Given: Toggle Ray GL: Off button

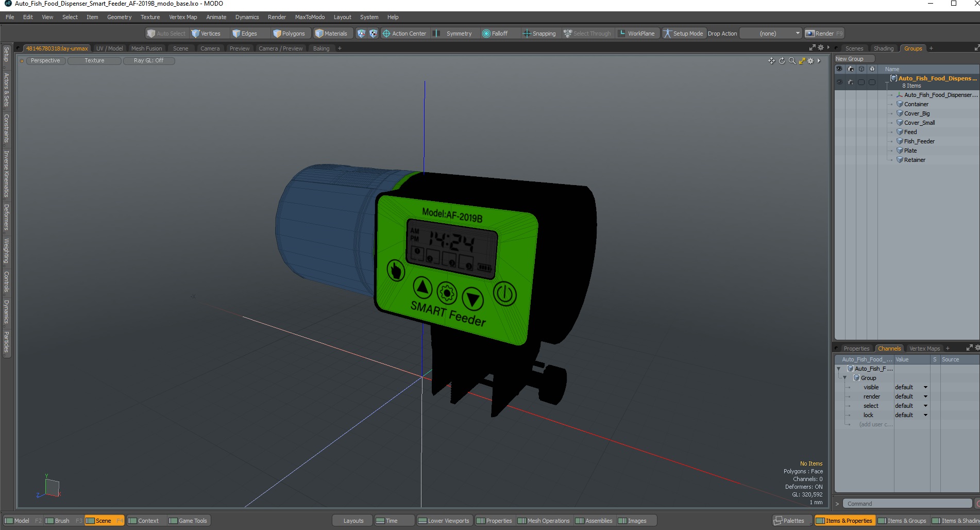Looking at the screenshot, I should [149, 61].
